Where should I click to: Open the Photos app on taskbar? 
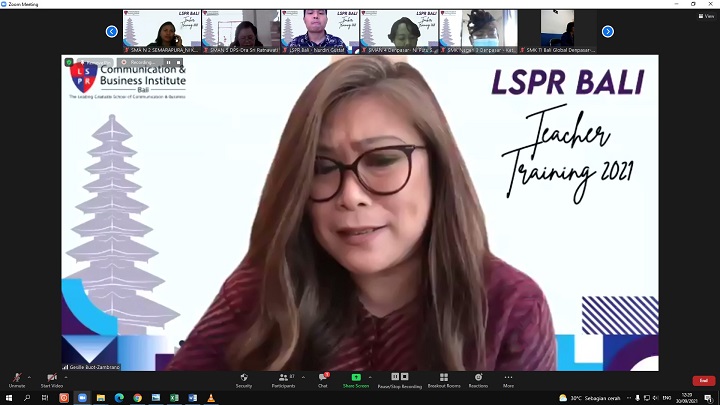point(156,398)
